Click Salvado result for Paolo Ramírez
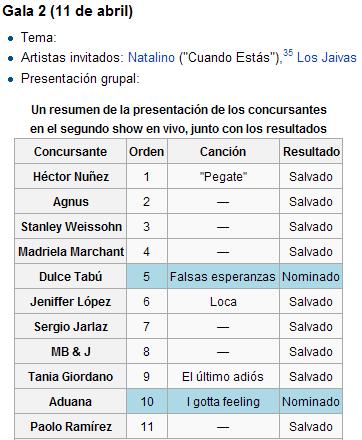Viewport: 362px width, 440px height. point(311,427)
